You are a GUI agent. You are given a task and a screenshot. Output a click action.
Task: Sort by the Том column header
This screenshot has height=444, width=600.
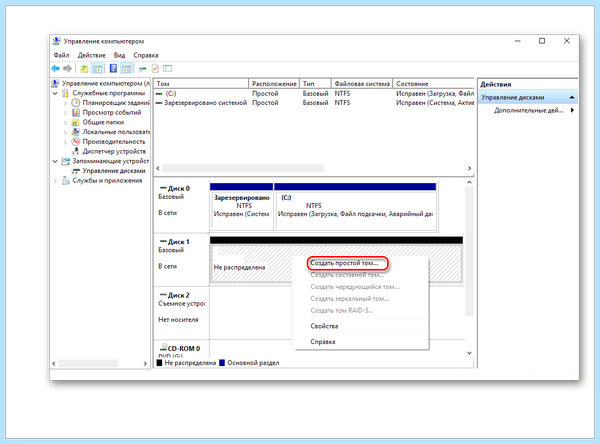[x=201, y=83]
